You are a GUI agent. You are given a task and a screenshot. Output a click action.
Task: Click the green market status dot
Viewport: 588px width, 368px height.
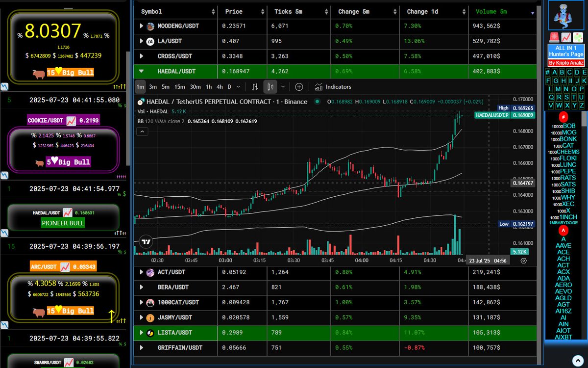click(x=317, y=102)
